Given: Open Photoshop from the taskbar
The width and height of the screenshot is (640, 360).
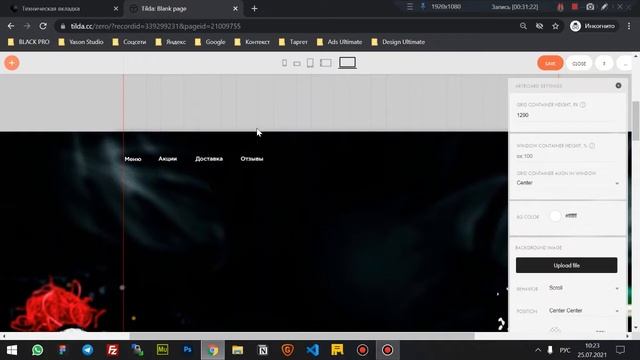Looking at the screenshot, I should tap(187, 350).
